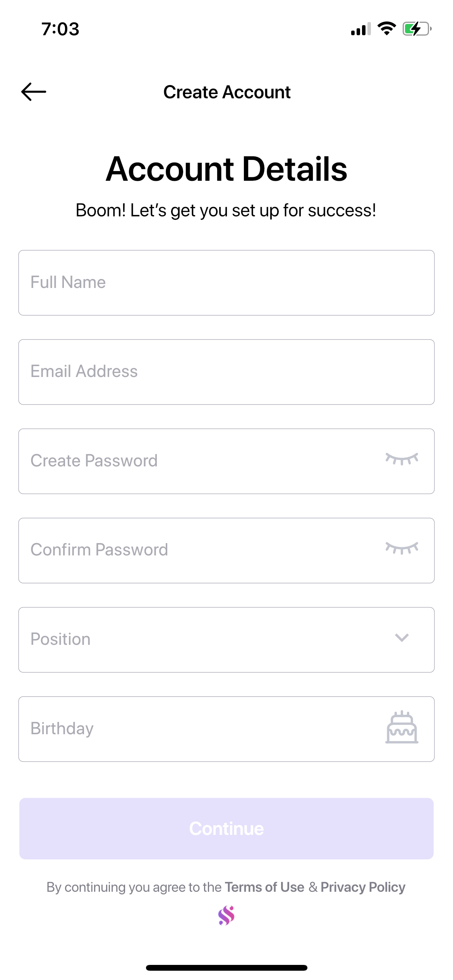The image size is (453, 980).
Task: Tap the back arrow icon
Action: click(34, 92)
